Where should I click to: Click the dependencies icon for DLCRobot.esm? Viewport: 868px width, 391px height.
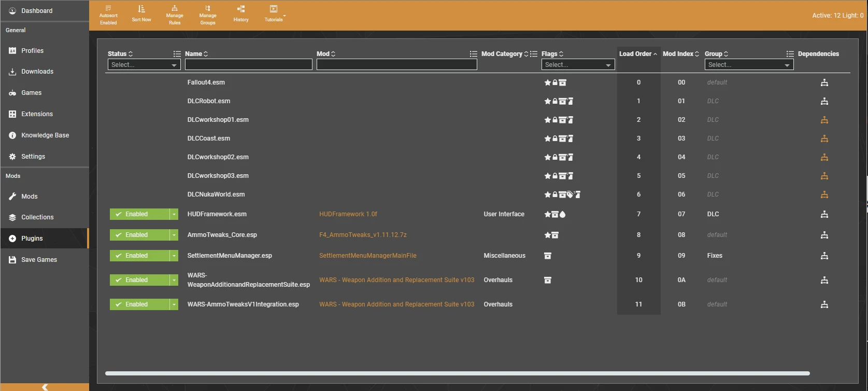point(824,101)
